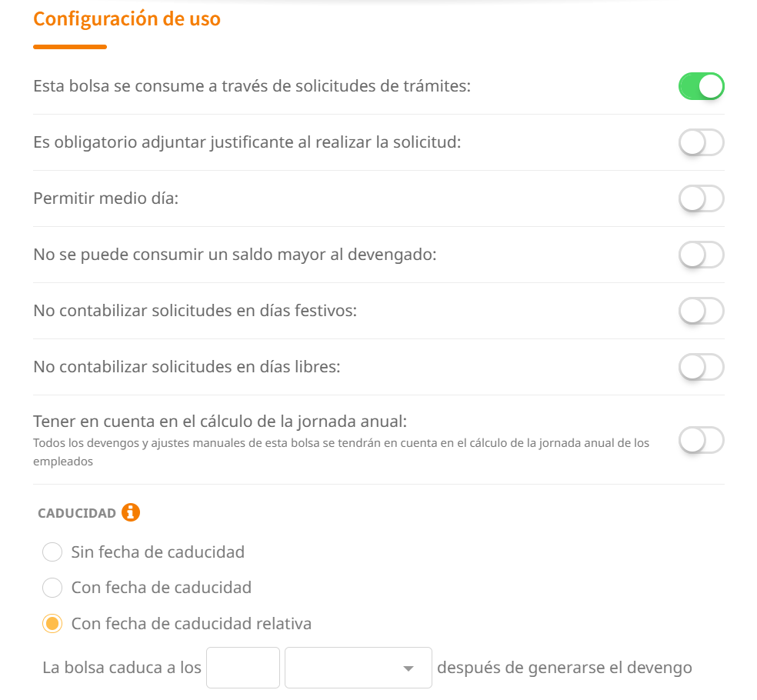Switch on no contabilizar días libres
Image resolution: width=757 pixels, height=700 pixels.
point(701,367)
